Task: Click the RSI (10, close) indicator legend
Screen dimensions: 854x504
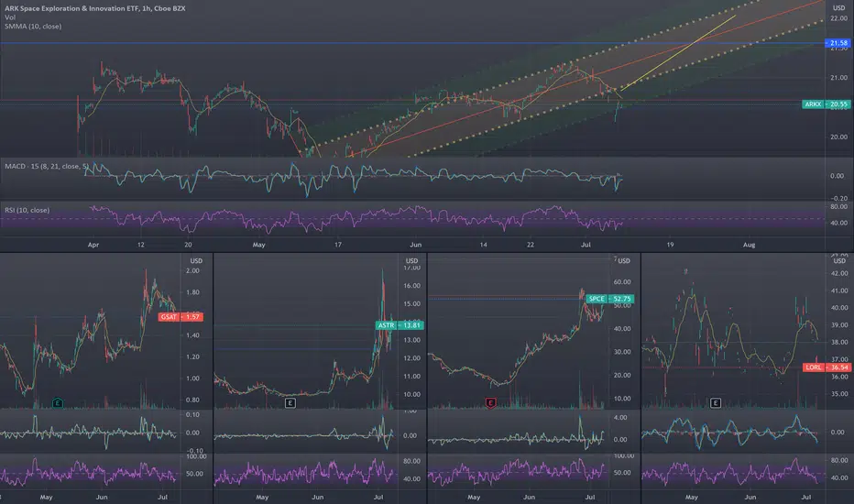Action: pyautogui.click(x=27, y=211)
